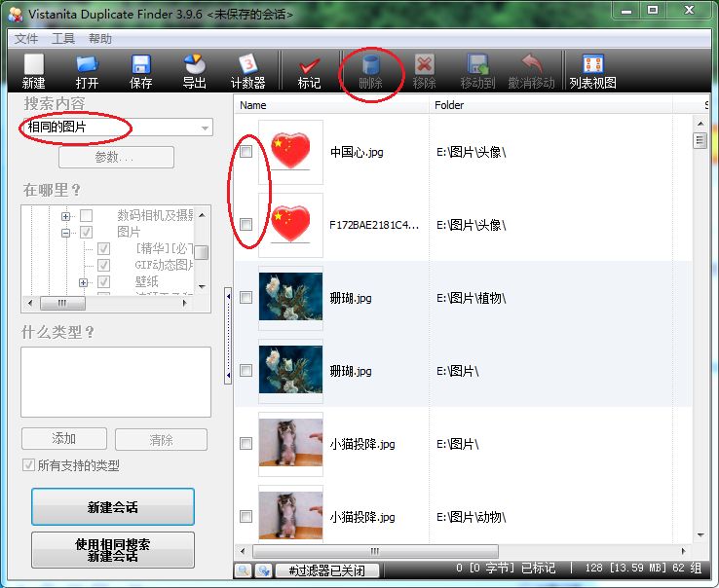Click the 移动到 move-to icon
This screenshot has height=588, width=719.
tap(477, 71)
